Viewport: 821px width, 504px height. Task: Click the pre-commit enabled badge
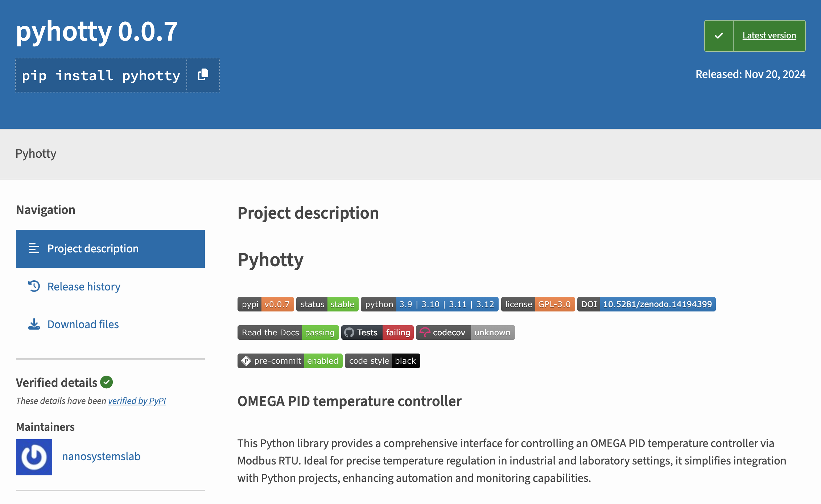(290, 361)
